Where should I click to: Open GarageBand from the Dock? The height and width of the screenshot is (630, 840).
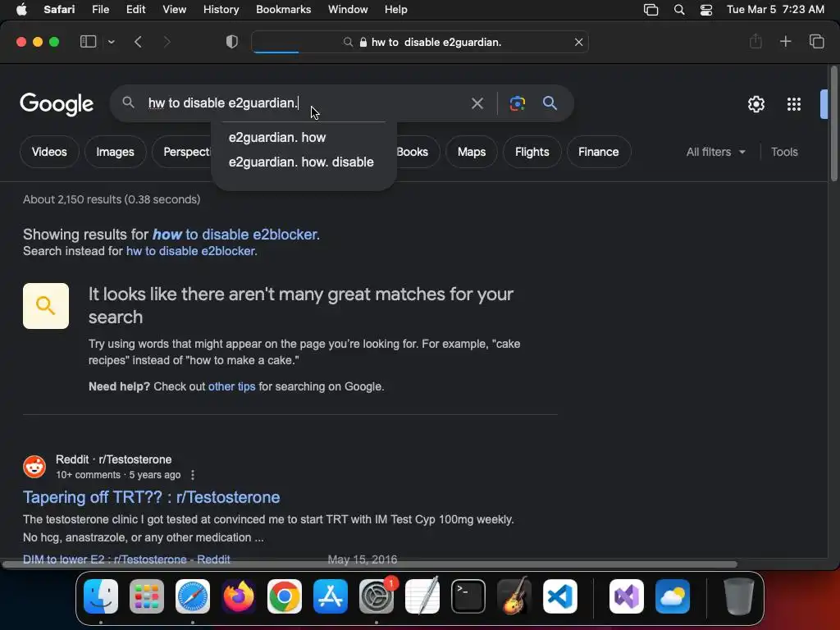pos(514,596)
